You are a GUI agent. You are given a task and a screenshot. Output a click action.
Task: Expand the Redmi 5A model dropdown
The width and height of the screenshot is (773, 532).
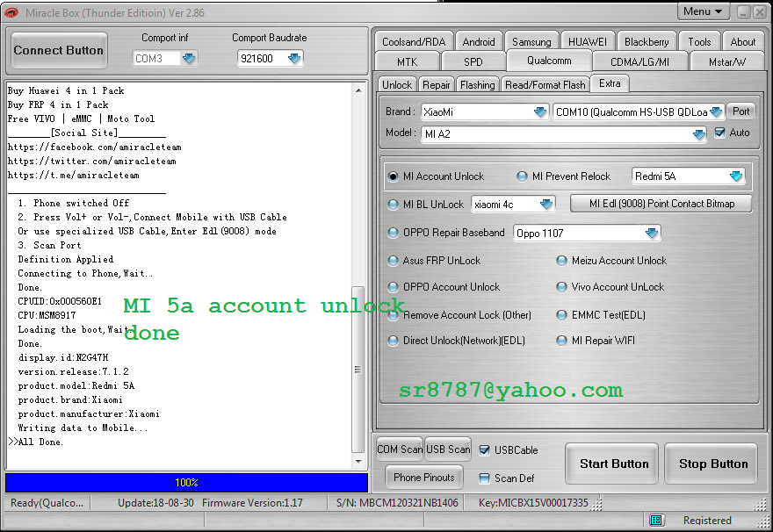tap(736, 176)
